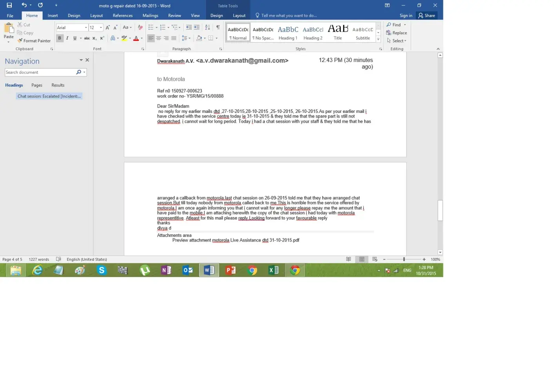
Task: Apply subscript formatting
Action: pyautogui.click(x=94, y=38)
